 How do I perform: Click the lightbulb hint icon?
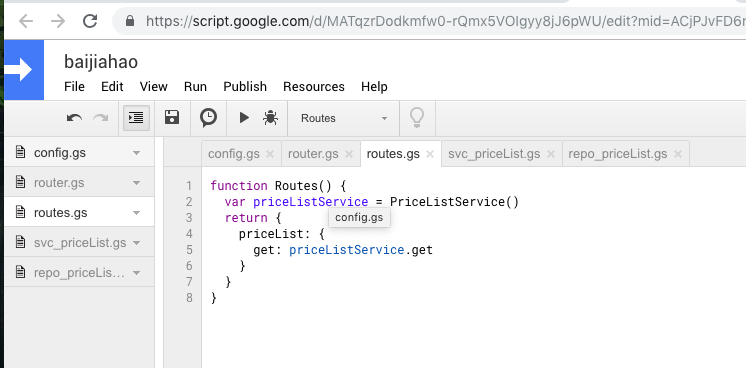(x=417, y=118)
